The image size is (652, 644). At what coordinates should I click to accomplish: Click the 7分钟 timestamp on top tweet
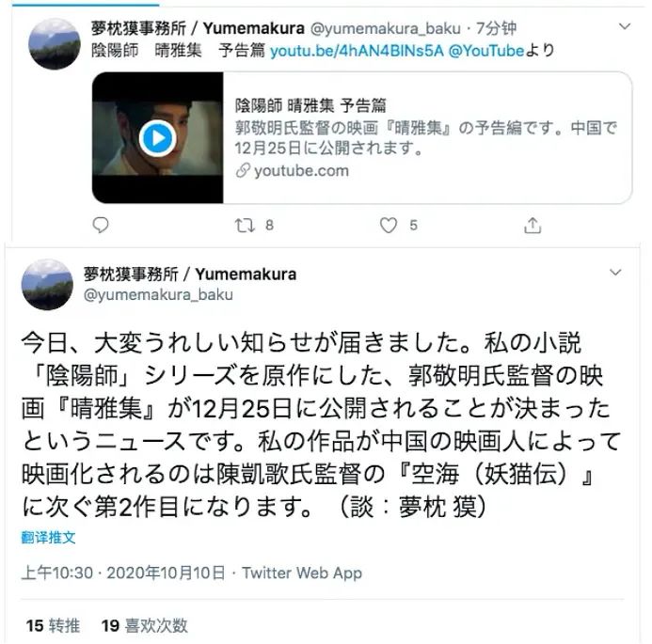(496, 28)
